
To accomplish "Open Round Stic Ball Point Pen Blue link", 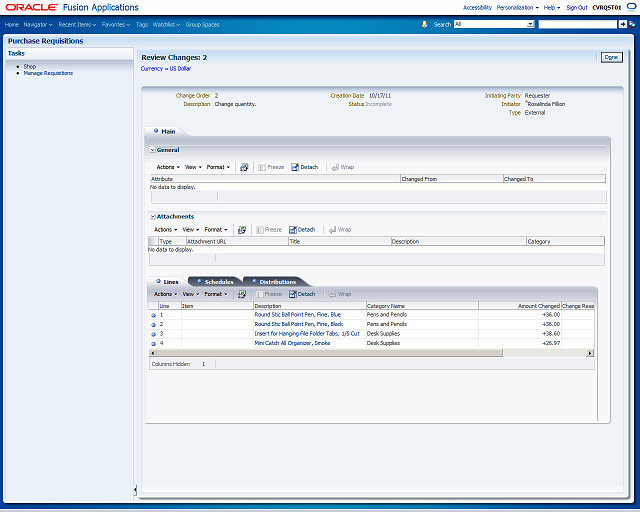I will (x=298, y=315).
